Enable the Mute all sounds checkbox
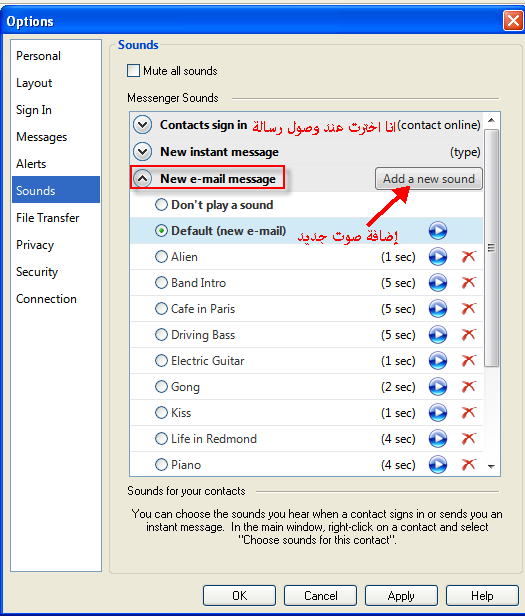This screenshot has height=616, width=525. pyautogui.click(x=133, y=71)
